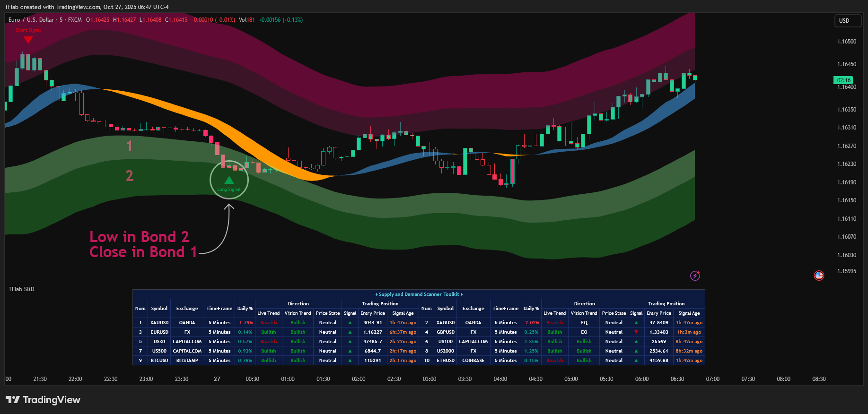
Task: Click the purple lightning bolt icon
Action: 695,276
